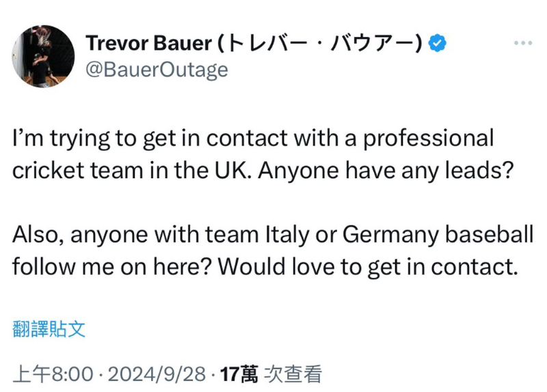The image size is (547, 392).
Task: Click the 翻譯貼文 translate post link
Action: 49,329
